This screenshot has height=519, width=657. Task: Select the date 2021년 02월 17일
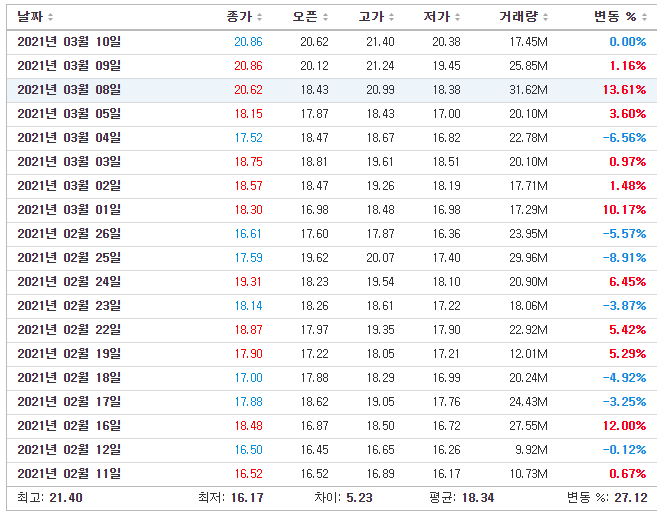[x=69, y=402]
